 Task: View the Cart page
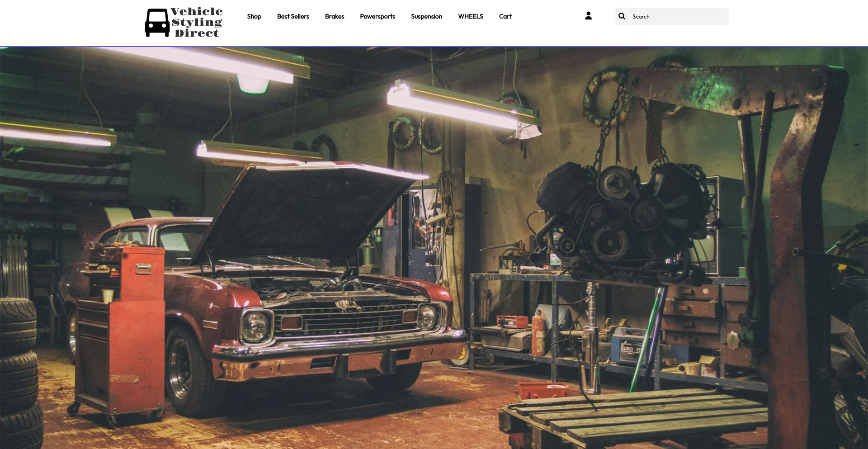coord(505,16)
